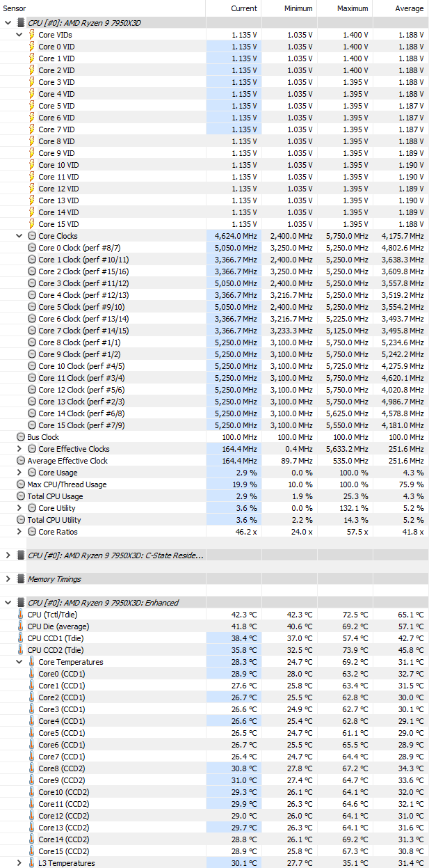Click the thermometer icon beside CPU Die (average)
This screenshot has width=429, height=868.
tap(21, 626)
